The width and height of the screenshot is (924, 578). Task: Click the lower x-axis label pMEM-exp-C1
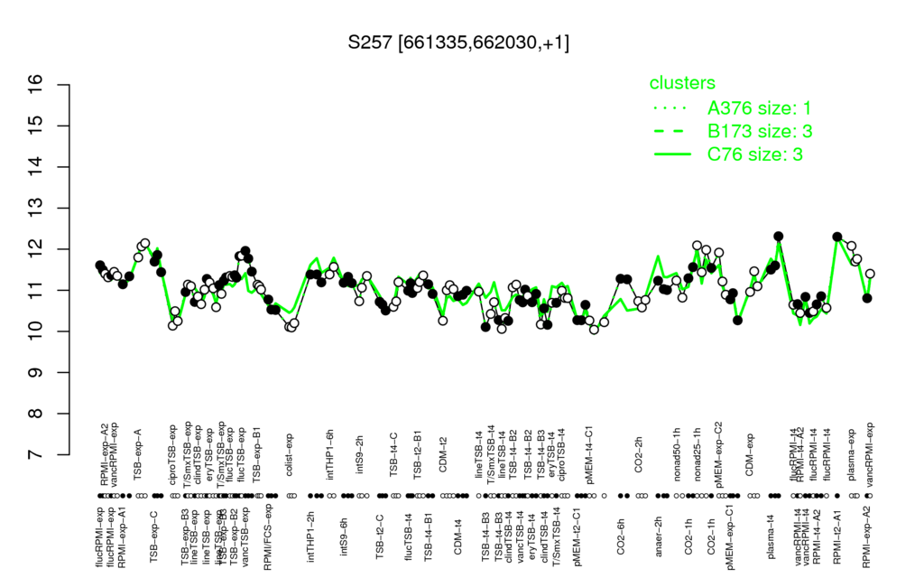coord(730,536)
